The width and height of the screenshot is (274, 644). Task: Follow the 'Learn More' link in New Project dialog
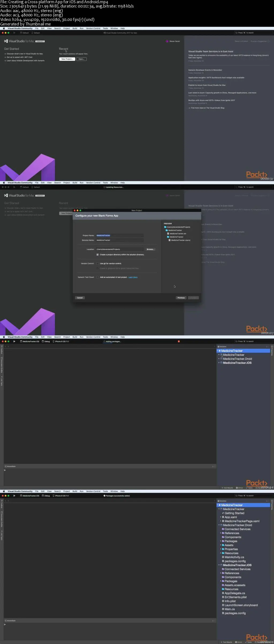tap(133, 277)
